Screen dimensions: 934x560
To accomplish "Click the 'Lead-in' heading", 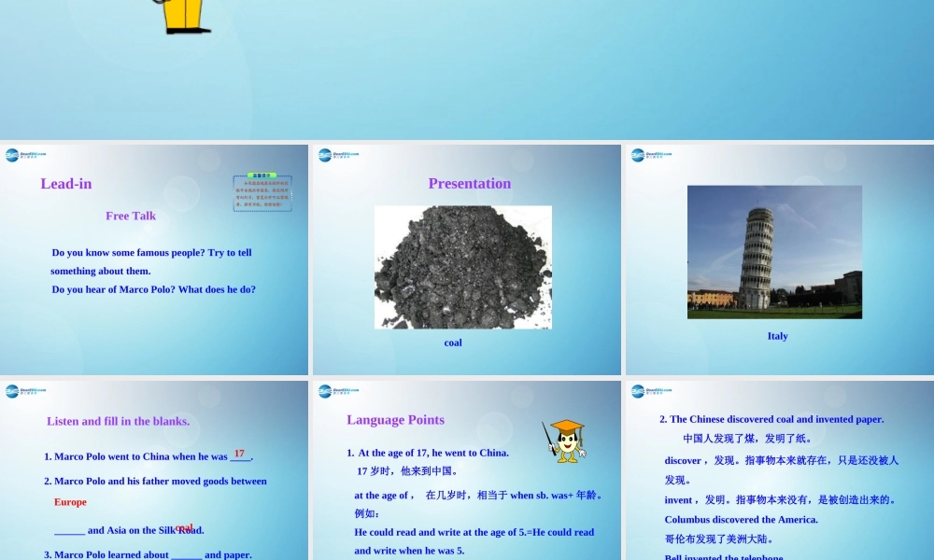I will [65, 184].
